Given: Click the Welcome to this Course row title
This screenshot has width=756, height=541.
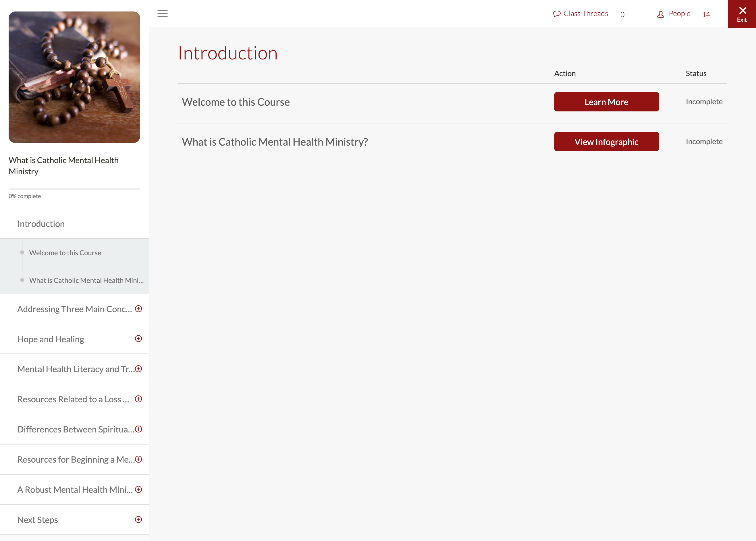Looking at the screenshot, I should tap(236, 102).
